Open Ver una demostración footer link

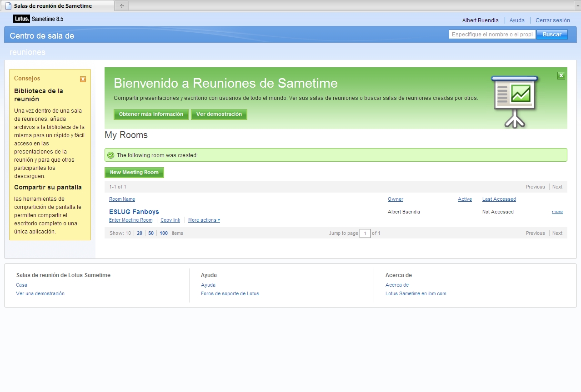[40, 294]
